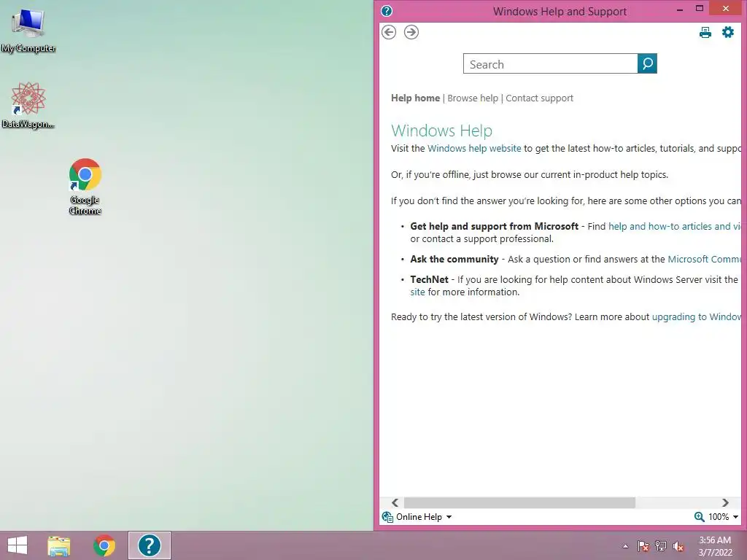Show hidden tray icons arrow
This screenshot has width=747, height=560.
pyautogui.click(x=625, y=546)
